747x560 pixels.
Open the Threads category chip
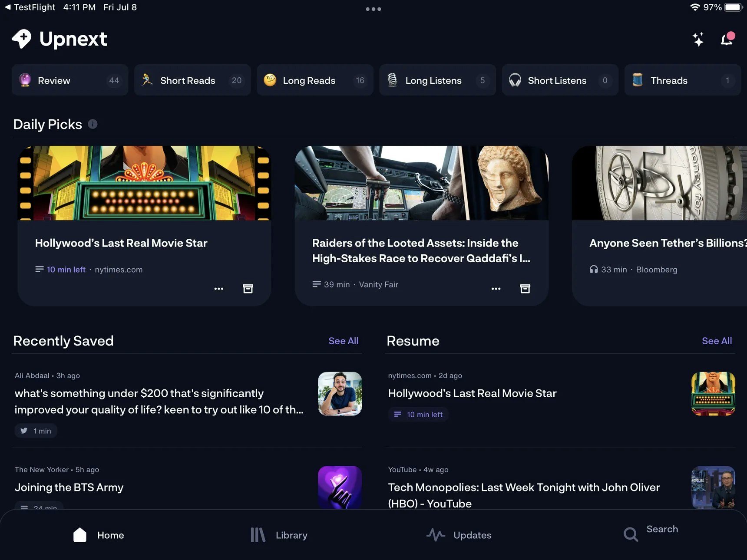682,80
